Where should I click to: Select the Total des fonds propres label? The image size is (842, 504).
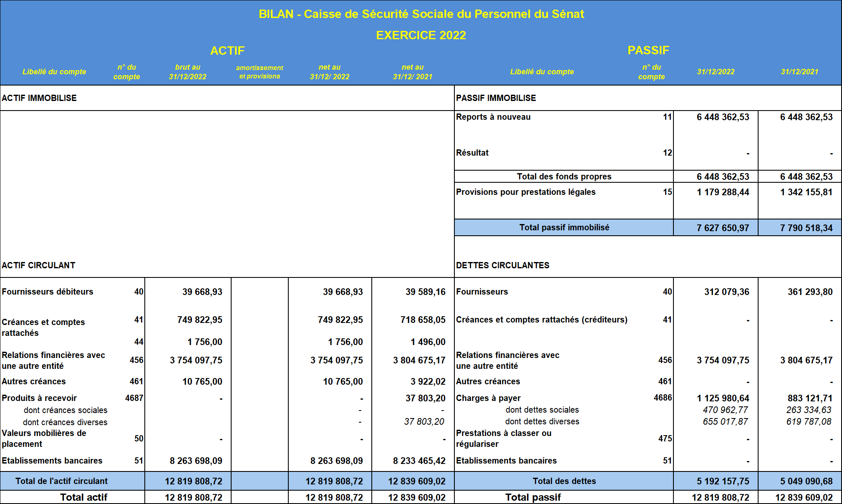[x=564, y=176]
